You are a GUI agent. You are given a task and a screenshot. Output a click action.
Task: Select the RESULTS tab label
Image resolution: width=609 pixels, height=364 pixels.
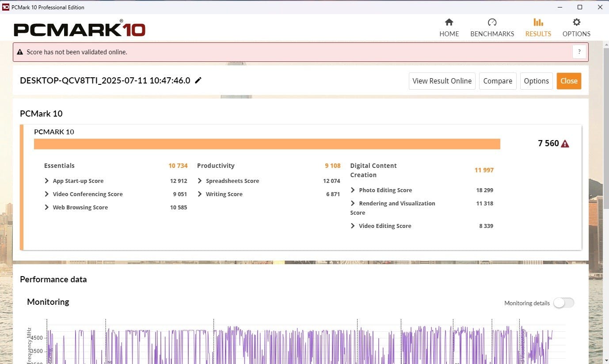tap(538, 34)
